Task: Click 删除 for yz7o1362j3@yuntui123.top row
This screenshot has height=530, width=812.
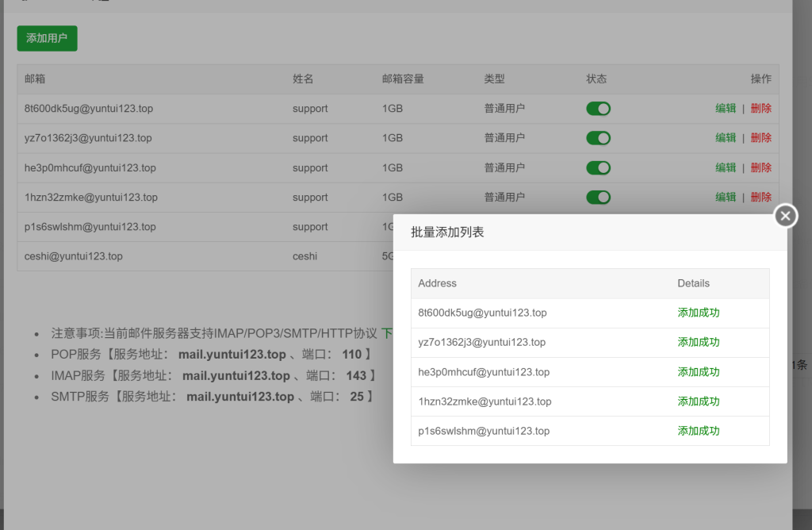Action: tap(760, 138)
